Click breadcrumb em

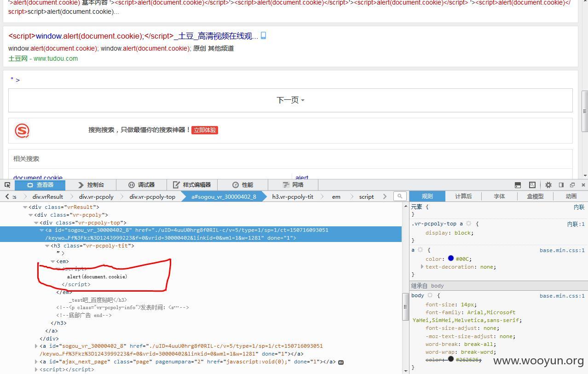336,196
